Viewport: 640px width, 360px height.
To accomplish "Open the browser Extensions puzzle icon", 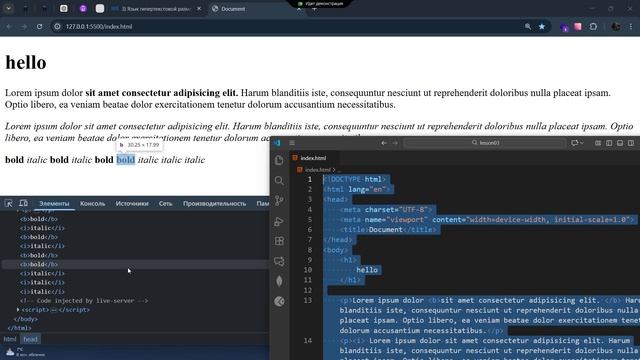I will pos(593,27).
